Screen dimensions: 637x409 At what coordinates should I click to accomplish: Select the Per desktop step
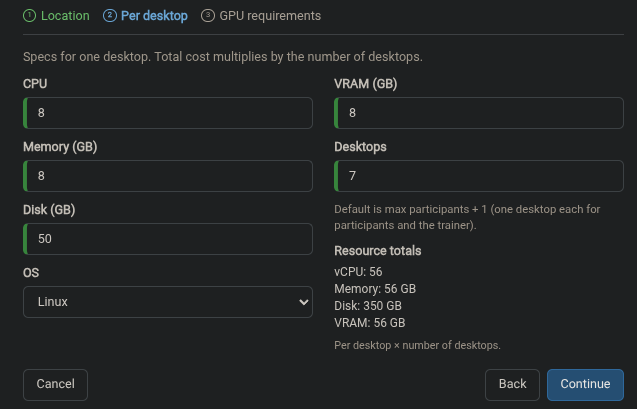145,16
